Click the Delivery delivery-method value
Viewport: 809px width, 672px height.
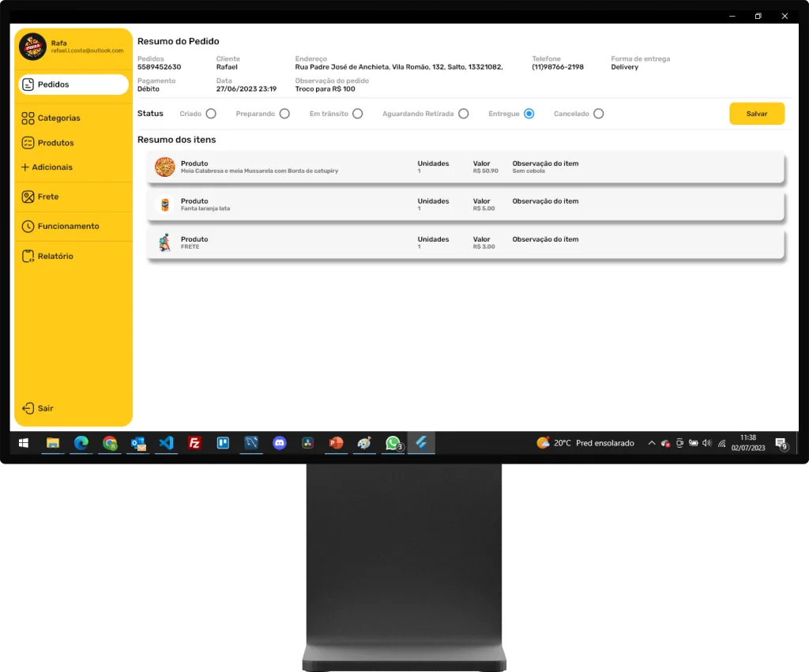(625, 67)
